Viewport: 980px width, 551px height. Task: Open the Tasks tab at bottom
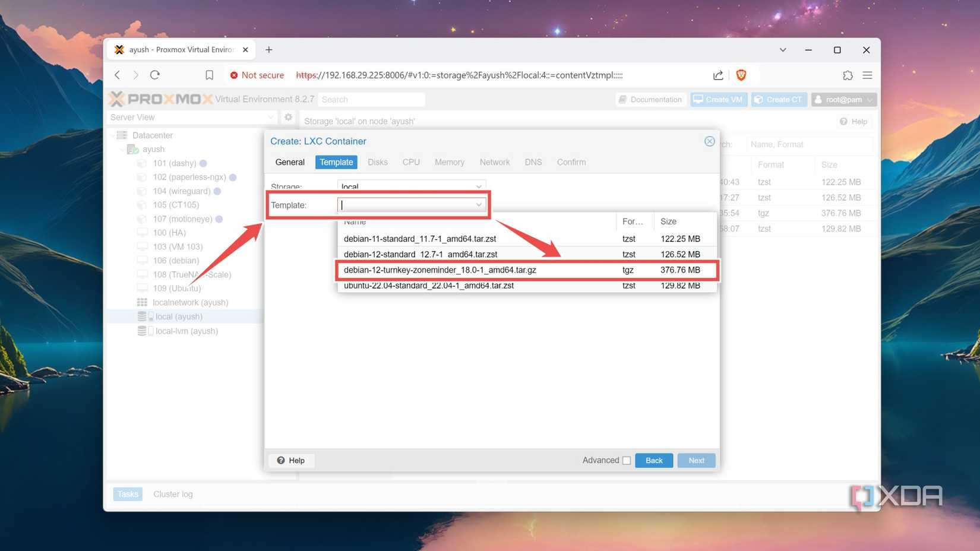(128, 494)
